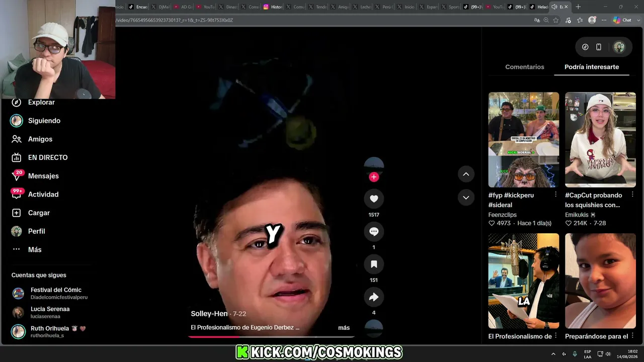Screen dimensions: 644x362
Task: Bookmark the video with 151 saves
Action: click(x=374, y=264)
